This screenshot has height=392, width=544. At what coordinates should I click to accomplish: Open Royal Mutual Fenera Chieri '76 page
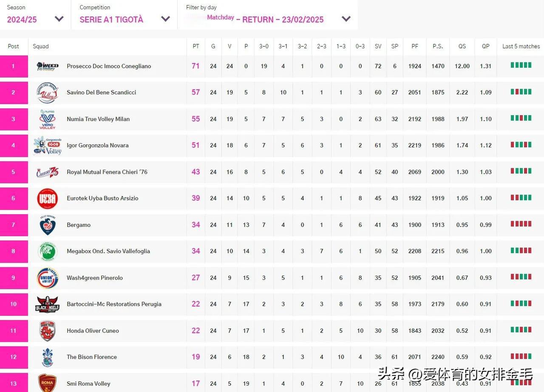(107, 172)
